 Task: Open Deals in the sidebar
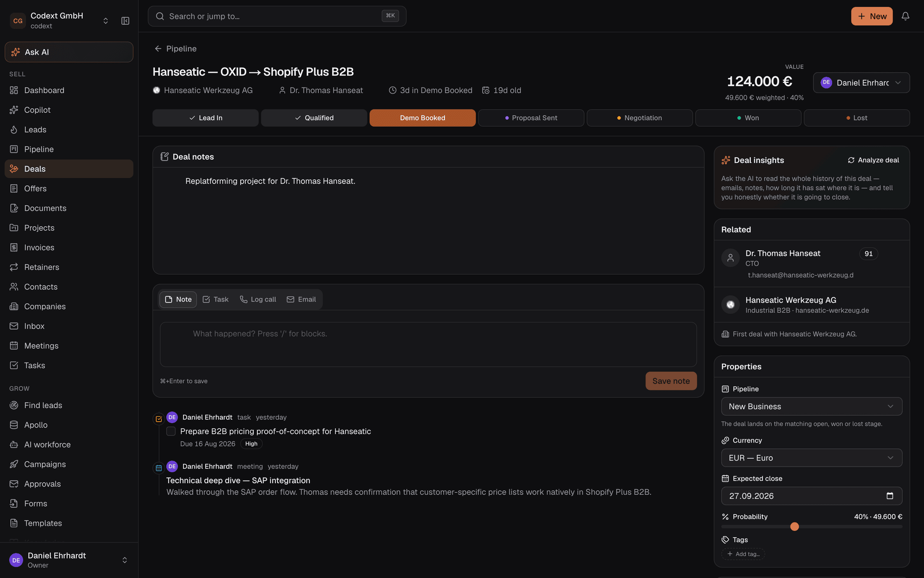pyautogui.click(x=69, y=169)
